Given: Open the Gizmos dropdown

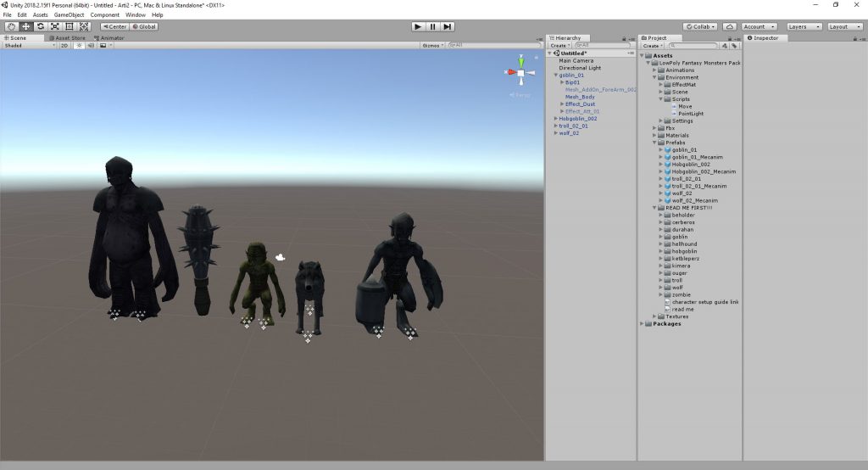Looking at the screenshot, I should click(433, 46).
